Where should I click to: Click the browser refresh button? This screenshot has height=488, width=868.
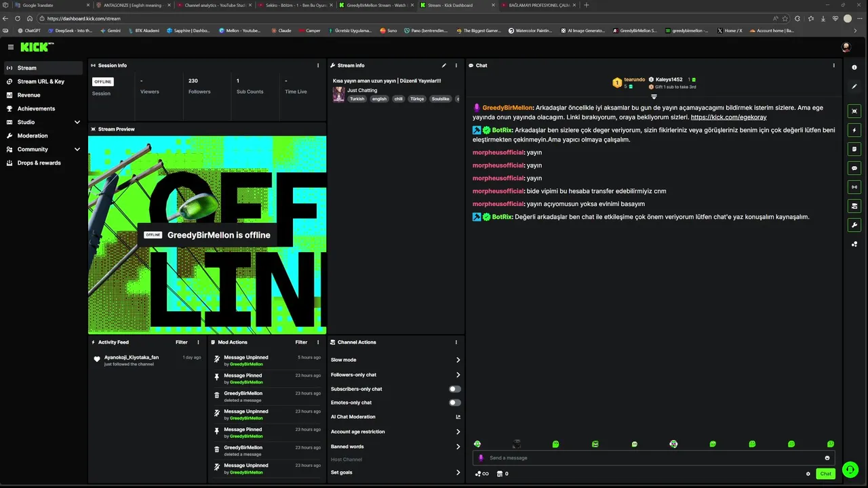pos(18,18)
